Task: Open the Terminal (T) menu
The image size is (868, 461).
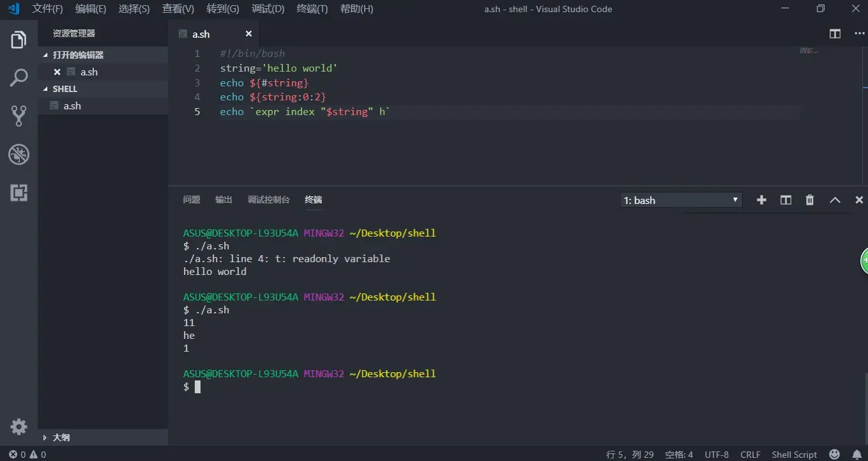Action: (312, 9)
